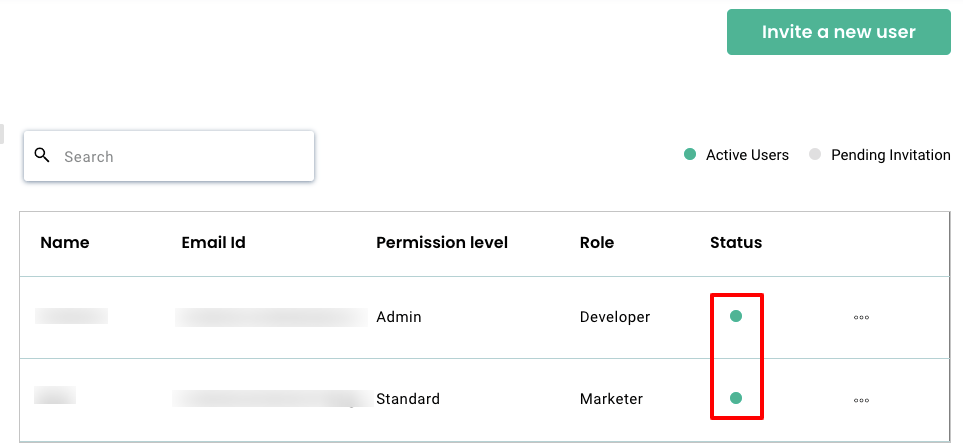Click the magnifier icon in the search box
The width and height of the screenshot is (963, 446).
tap(42, 155)
